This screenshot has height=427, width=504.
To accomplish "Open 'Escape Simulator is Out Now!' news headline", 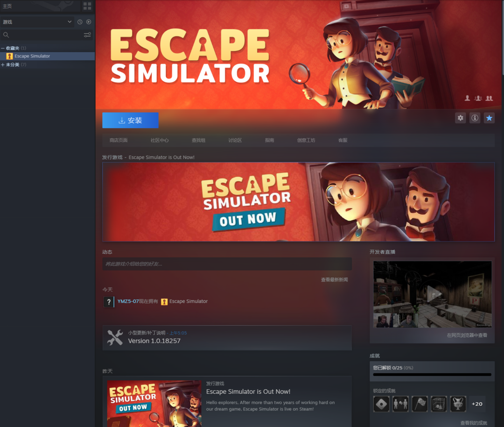I will (x=248, y=391).
